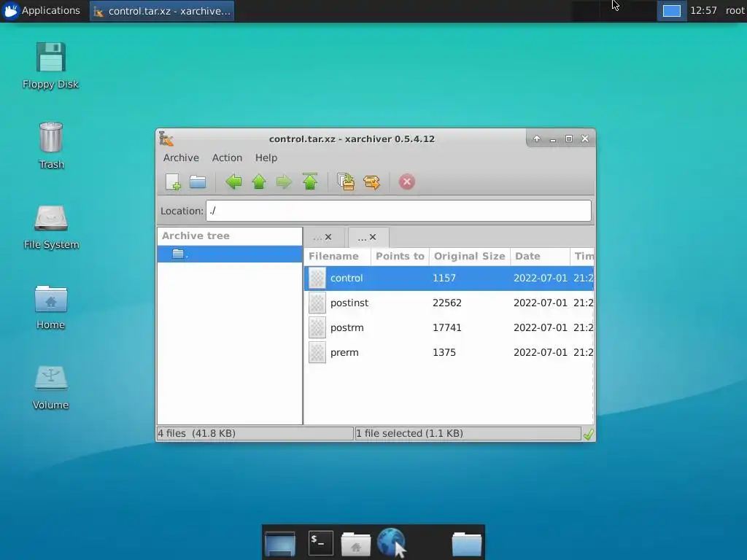Select the Trash desktop icon
The image size is (747, 560).
click(x=51, y=146)
